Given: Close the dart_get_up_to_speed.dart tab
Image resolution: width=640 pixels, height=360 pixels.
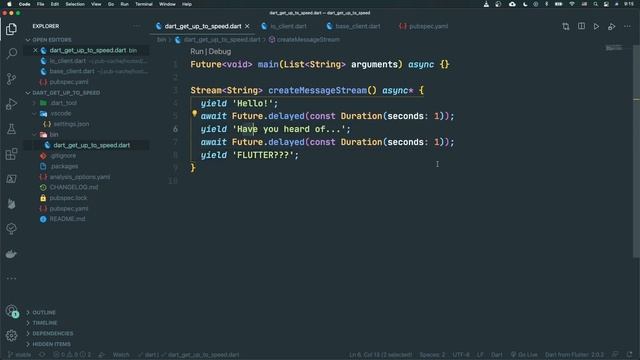Looking at the screenshot, I should click(x=247, y=26).
